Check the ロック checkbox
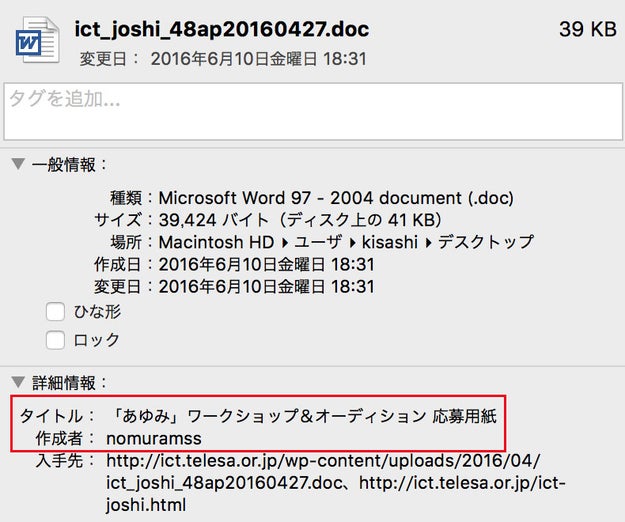Viewport: 625px width, 522px height. (56, 340)
